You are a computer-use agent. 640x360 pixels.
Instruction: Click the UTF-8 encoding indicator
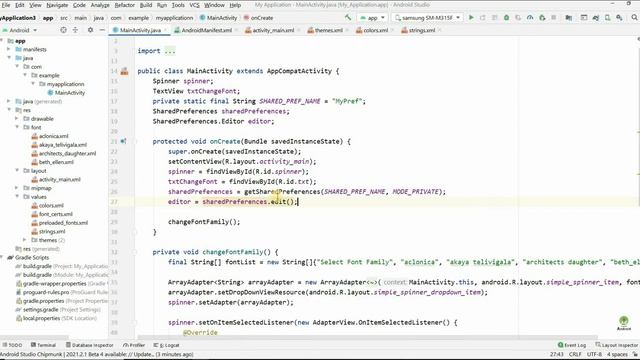594,354
